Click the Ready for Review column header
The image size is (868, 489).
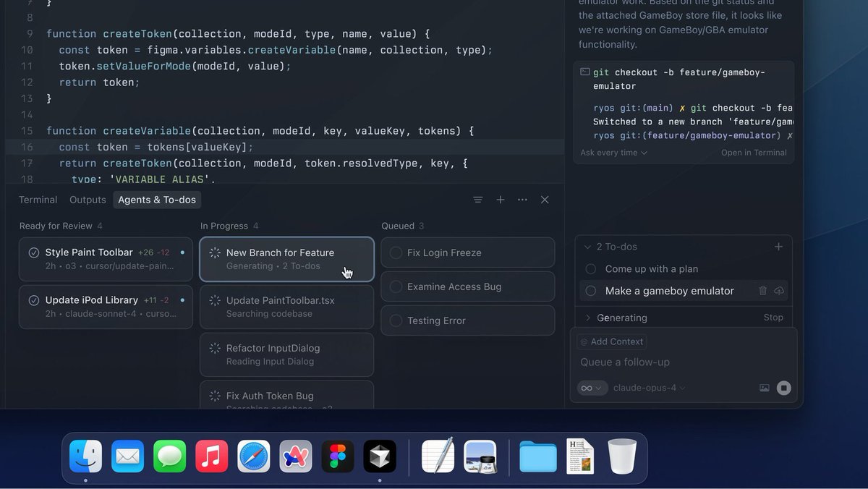point(56,226)
